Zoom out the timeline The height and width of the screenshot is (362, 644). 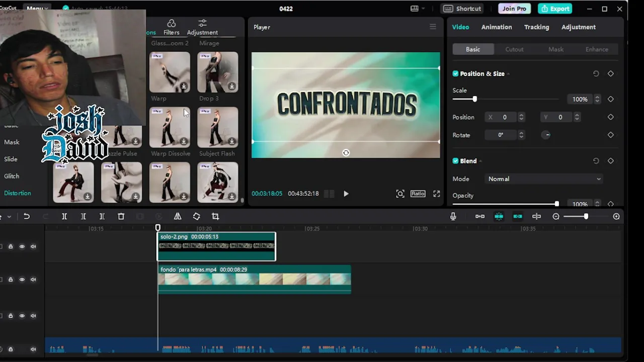pyautogui.click(x=556, y=216)
